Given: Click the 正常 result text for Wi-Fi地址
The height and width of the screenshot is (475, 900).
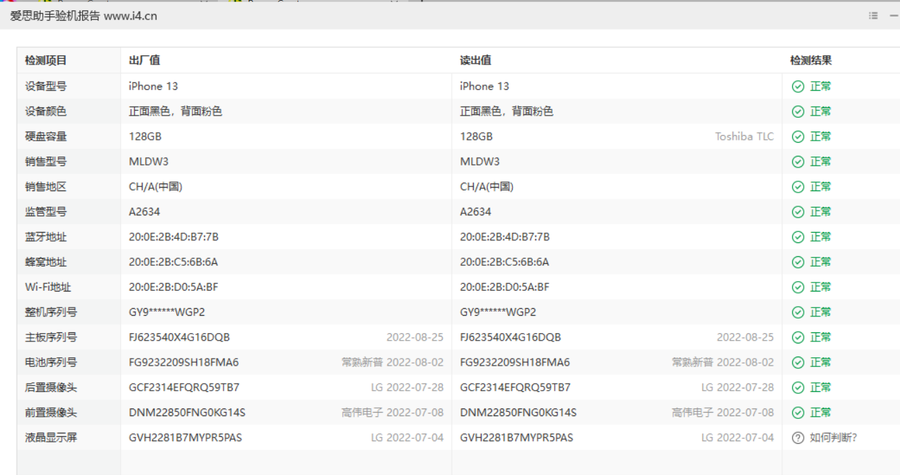Looking at the screenshot, I should tap(820, 287).
